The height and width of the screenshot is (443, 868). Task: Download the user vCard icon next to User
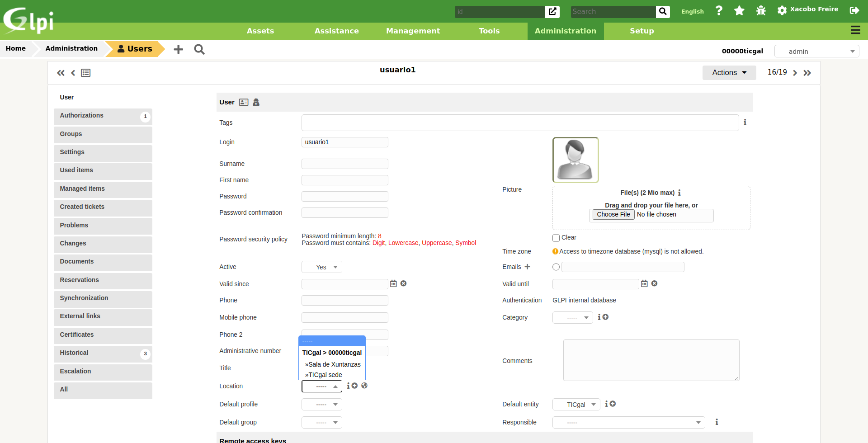coord(244,102)
